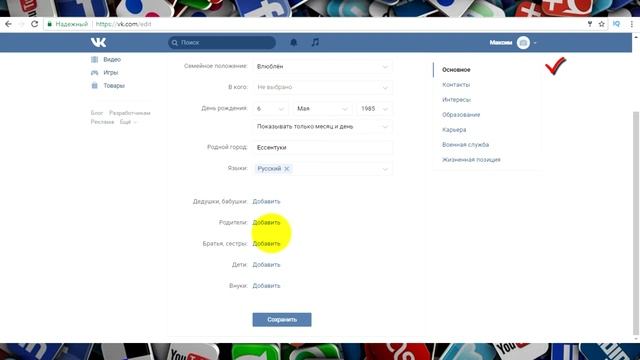
Task: Click the Товары bag icon
Action: (x=95, y=86)
